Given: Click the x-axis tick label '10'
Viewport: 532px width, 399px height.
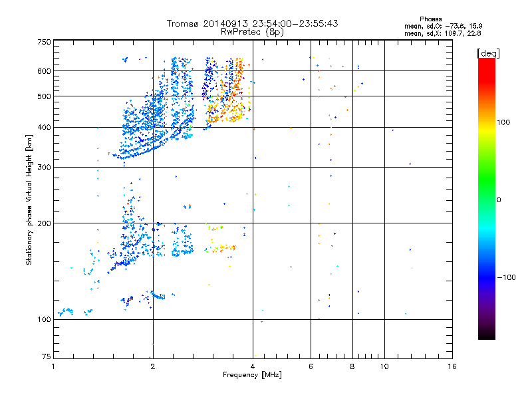Looking at the screenshot, I should click(x=384, y=366).
